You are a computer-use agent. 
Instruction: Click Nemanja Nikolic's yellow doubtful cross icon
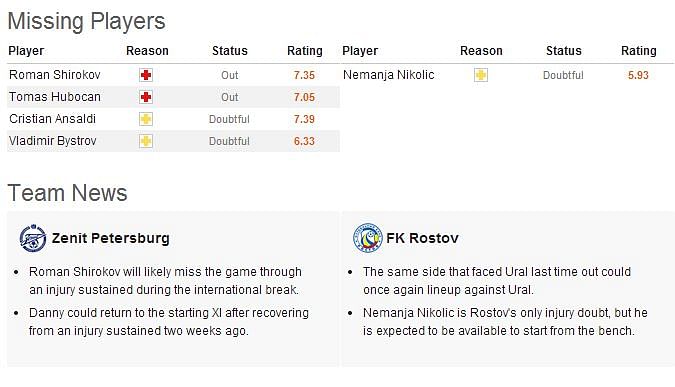(480, 75)
